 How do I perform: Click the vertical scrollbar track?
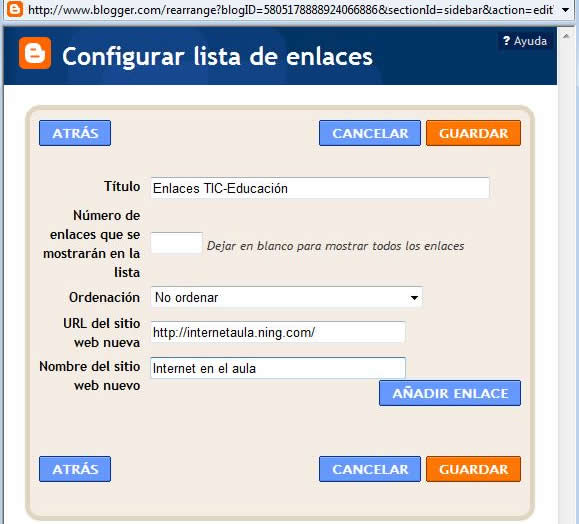566,281
